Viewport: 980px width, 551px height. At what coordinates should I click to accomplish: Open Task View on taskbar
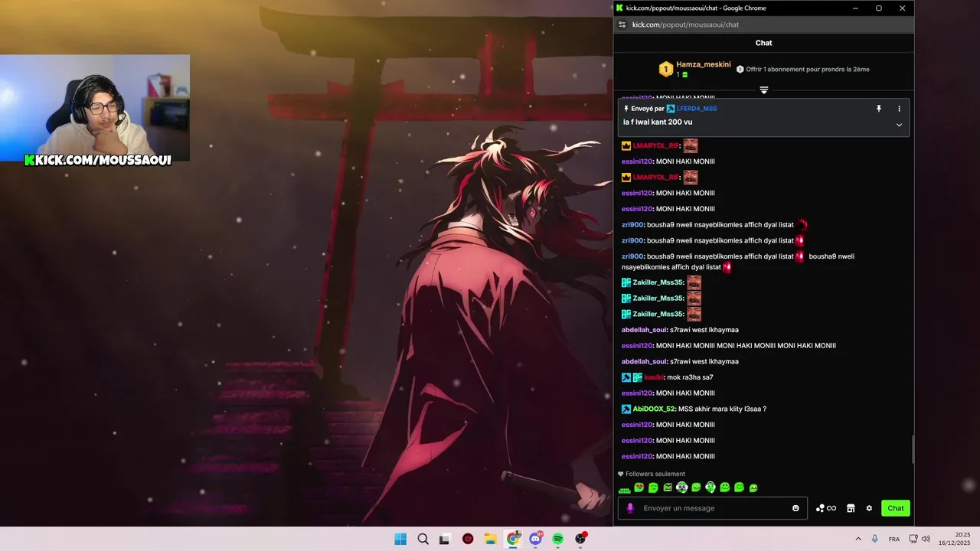click(x=445, y=539)
